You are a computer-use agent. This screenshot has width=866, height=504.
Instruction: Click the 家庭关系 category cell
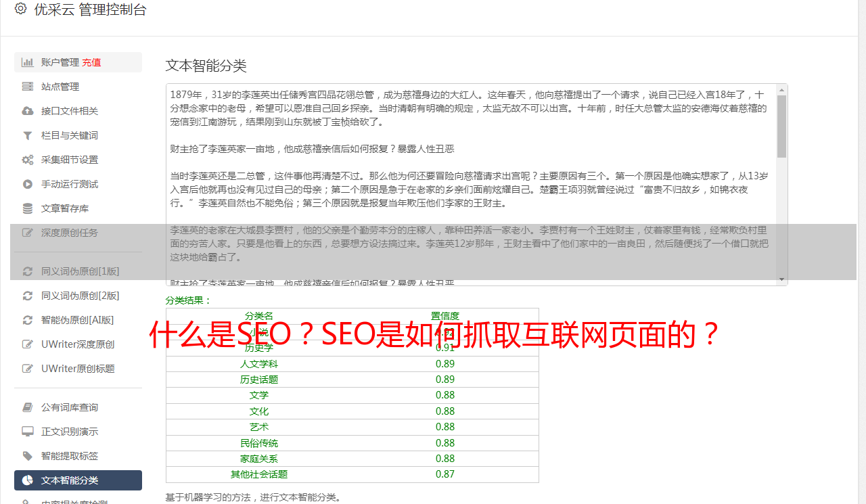click(259, 459)
